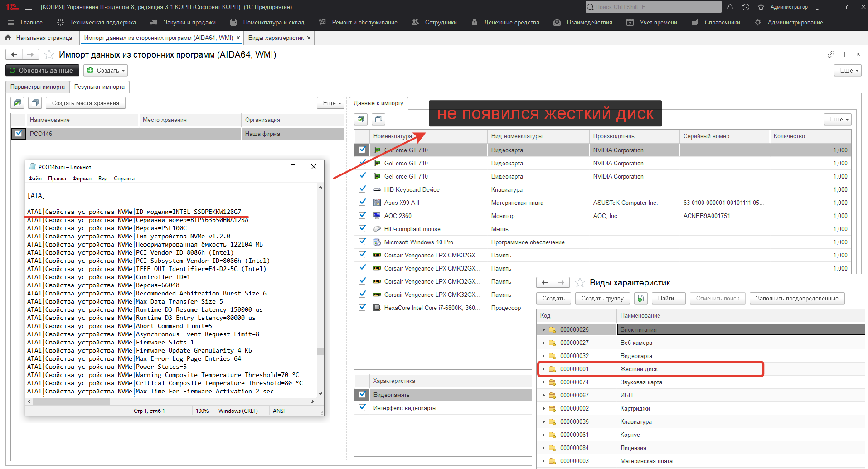Expand the Жесткий диск group

543,369
